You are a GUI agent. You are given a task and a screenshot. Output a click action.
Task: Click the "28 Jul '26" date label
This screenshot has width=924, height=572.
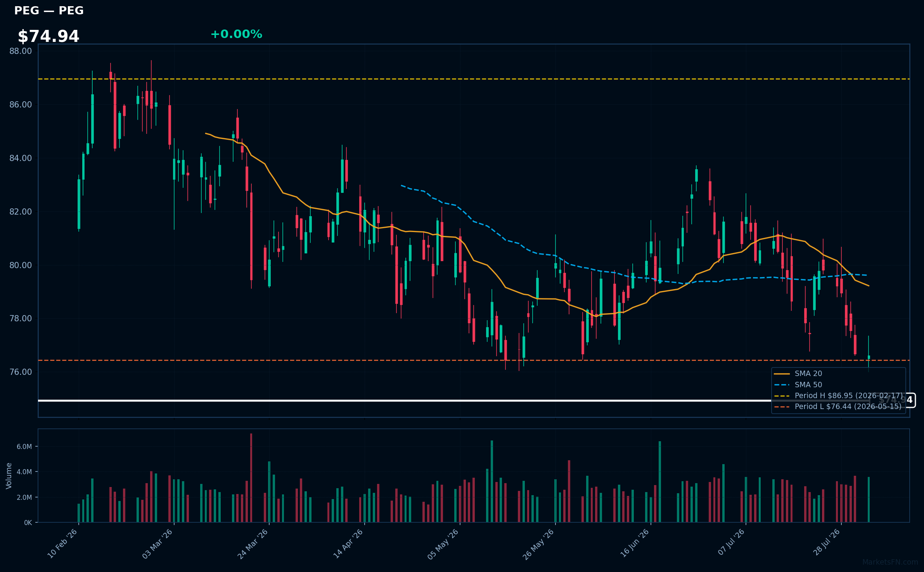(827, 542)
